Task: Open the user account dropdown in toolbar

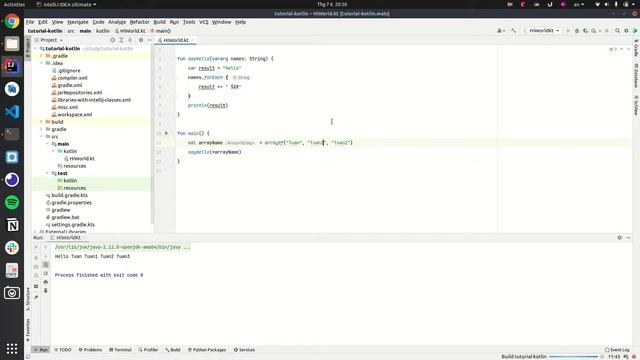Action: click(x=501, y=31)
